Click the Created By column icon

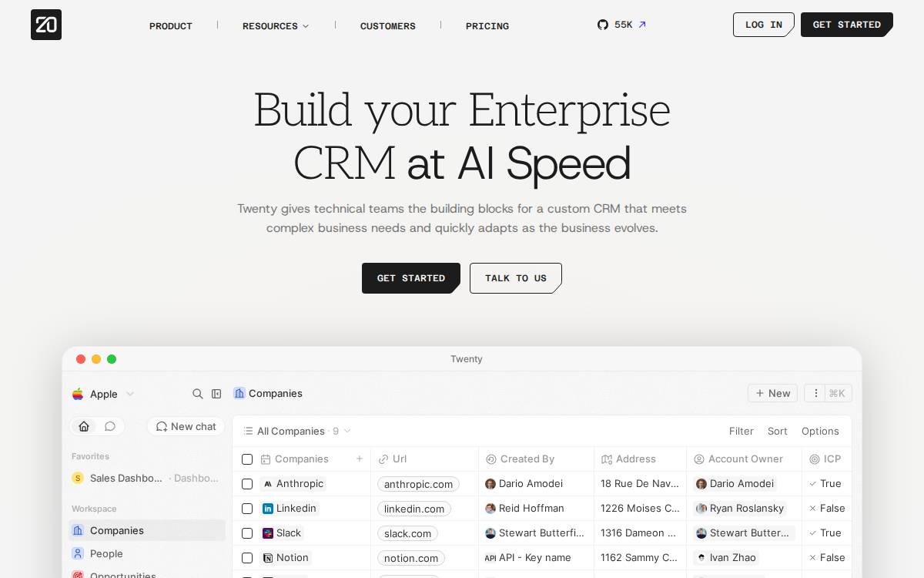(491, 459)
